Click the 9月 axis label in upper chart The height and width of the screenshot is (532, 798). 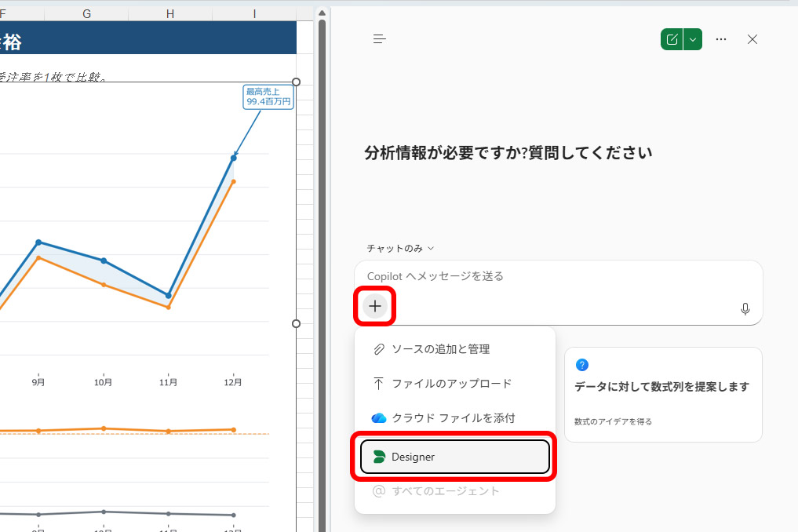[x=38, y=382]
